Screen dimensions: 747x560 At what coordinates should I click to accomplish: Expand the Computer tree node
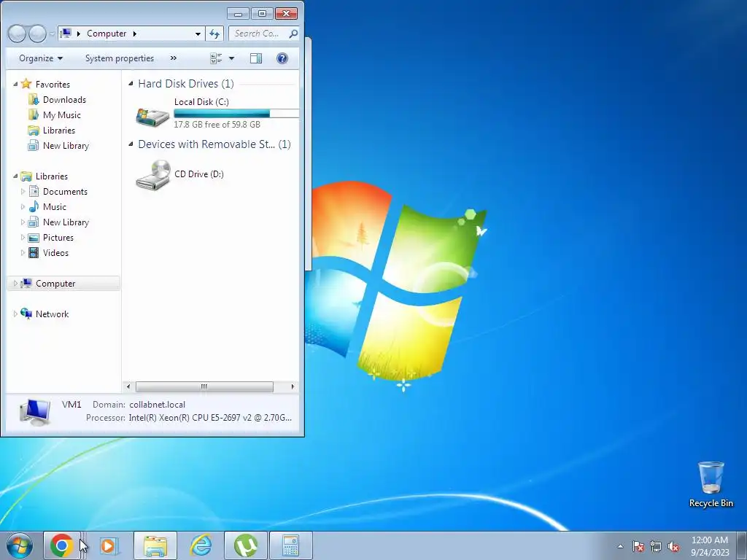(x=15, y=284)
